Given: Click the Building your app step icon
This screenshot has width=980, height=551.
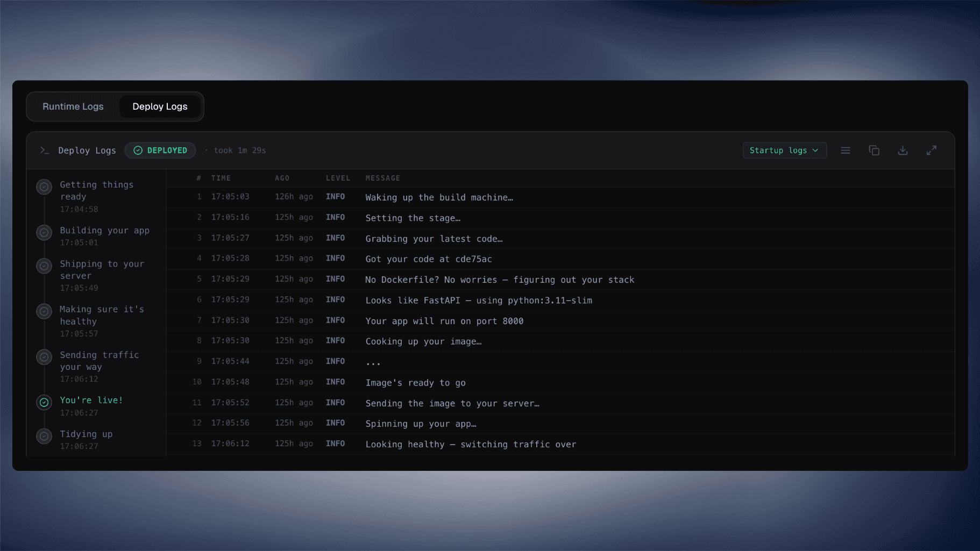Looking at the screenshot, I should pyautogui.click(x=44, y=233).
